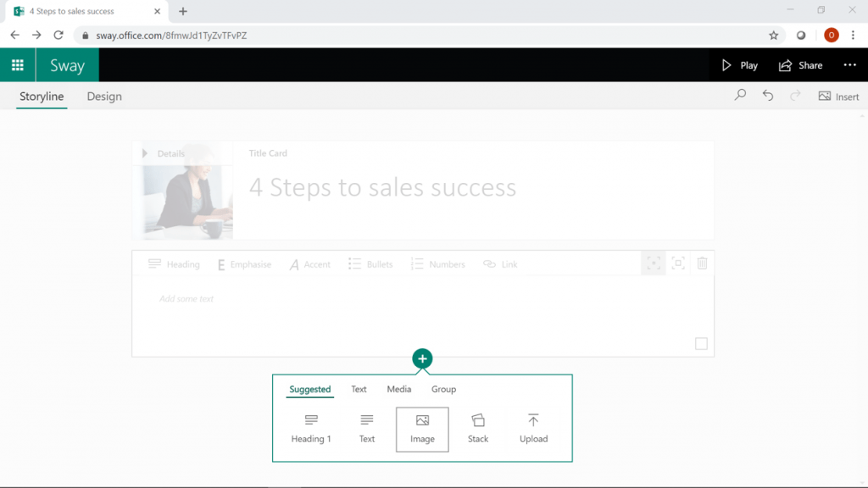This screenshot has width=868, height=488.
Task: Select moderate emphasis focus level icon
Action: 678,263
